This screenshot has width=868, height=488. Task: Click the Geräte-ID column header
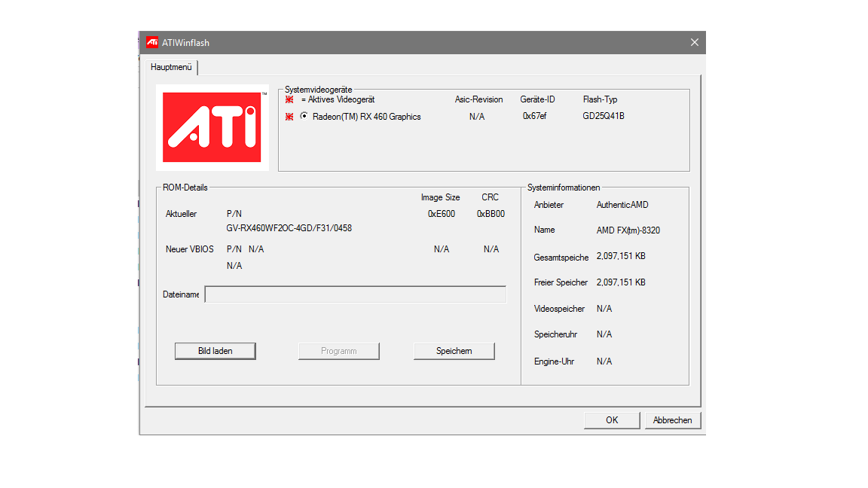[537, 99]
